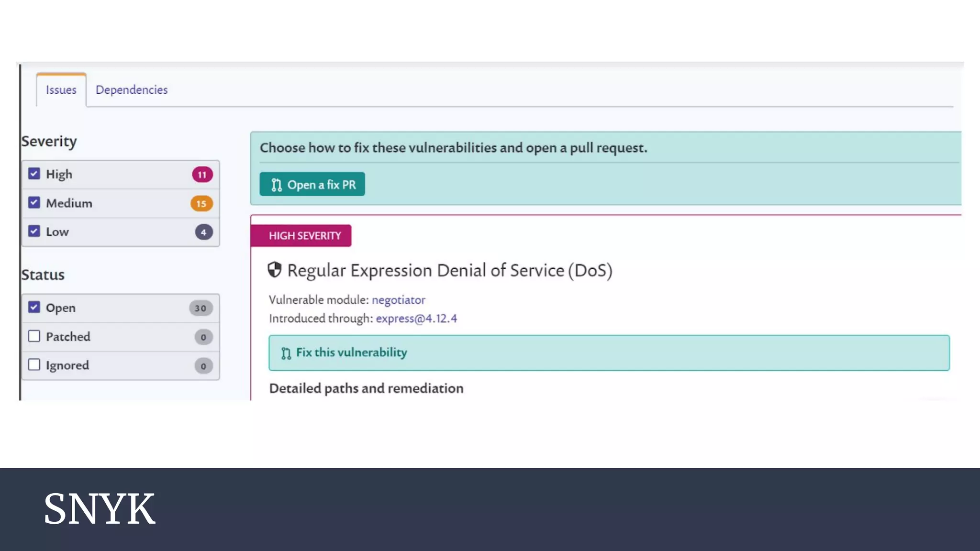
Task: Select the Issues tab
Action: pos(61,90)
